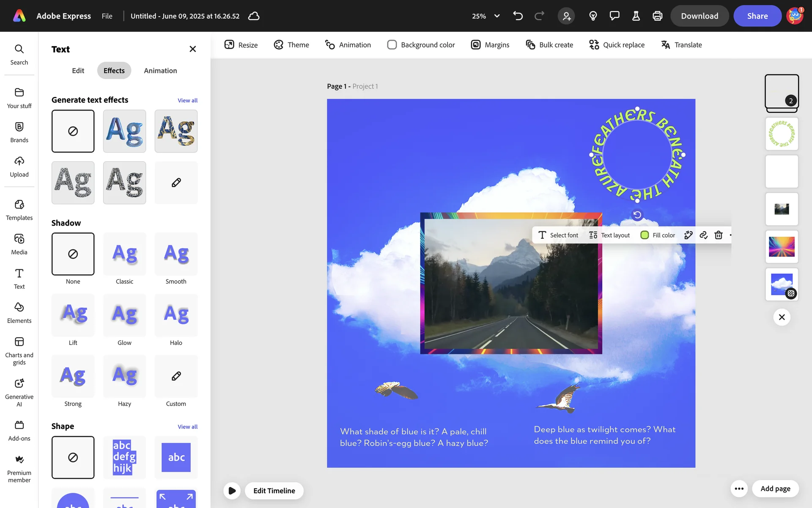Select the None shadow option
Image resolution: width=812 pixels, height=508 pixels.
tap(73, 254)
